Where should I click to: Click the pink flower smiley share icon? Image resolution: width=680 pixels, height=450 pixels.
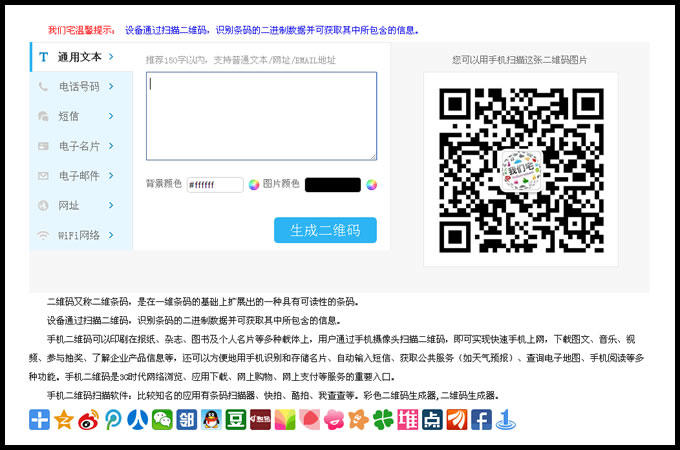[334, 420]
